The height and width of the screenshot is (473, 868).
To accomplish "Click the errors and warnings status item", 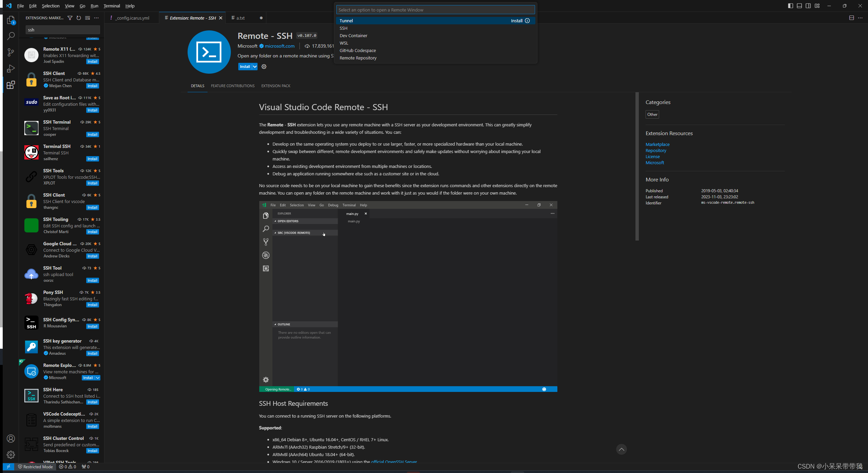I will [68, 467].
